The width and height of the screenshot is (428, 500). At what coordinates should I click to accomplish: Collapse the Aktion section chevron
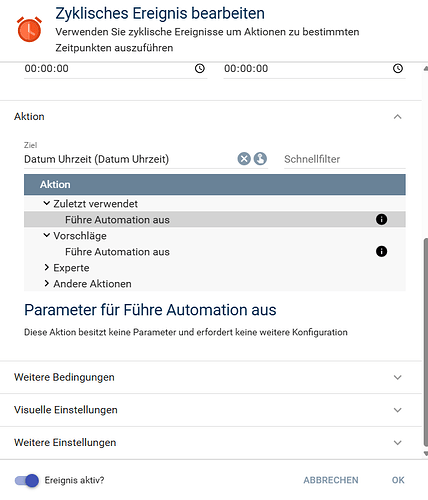pyautogui.click(x=397, y=117)
